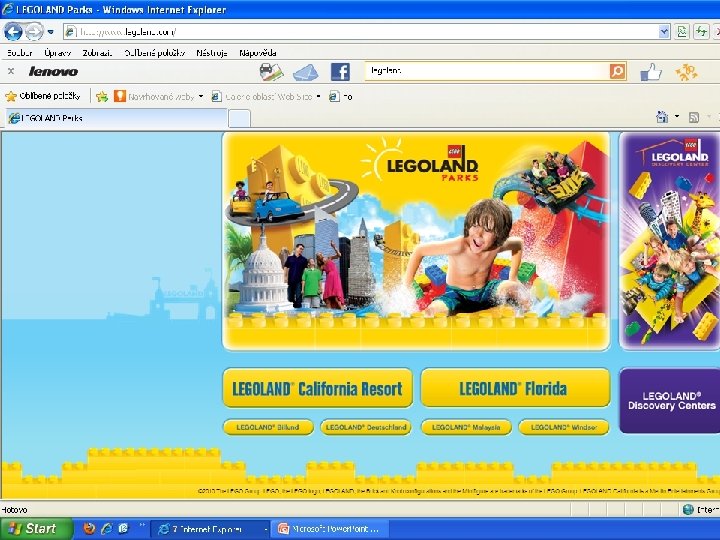
Task: Open the Soubor menu
Action: point(20,53)
